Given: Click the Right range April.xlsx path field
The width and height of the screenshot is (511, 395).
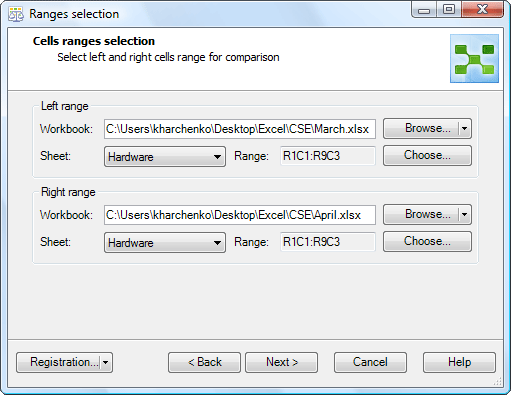Looking at the screenshot, I should [x=240, y=215].
